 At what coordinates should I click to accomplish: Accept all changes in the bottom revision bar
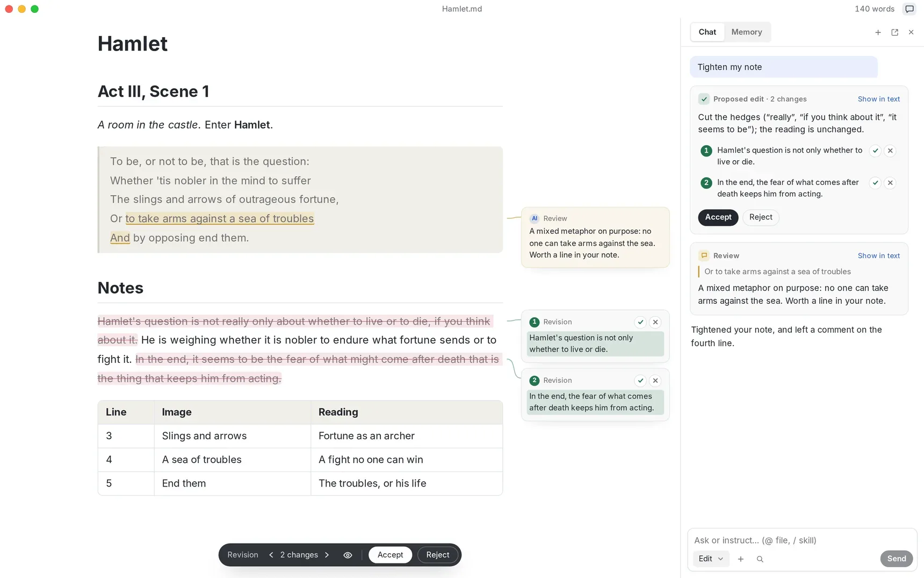pyautogui.click(x=391, y=555)
